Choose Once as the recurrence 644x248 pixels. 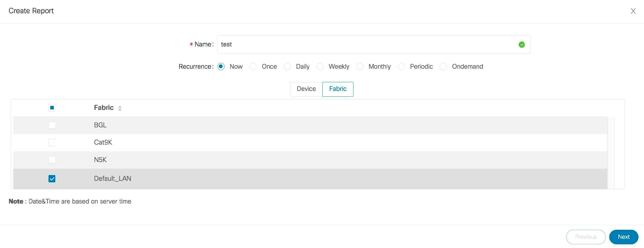point(253,66)
